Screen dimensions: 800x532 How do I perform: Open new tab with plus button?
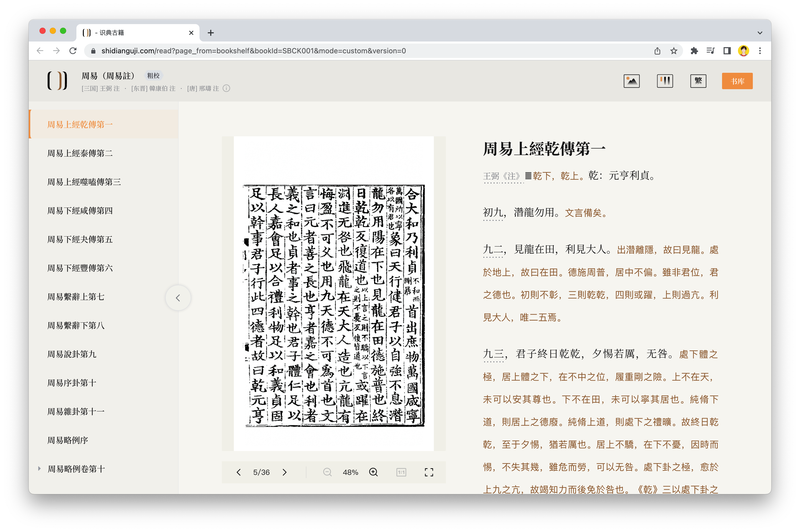pyautogui.click(x=211, y=33)
